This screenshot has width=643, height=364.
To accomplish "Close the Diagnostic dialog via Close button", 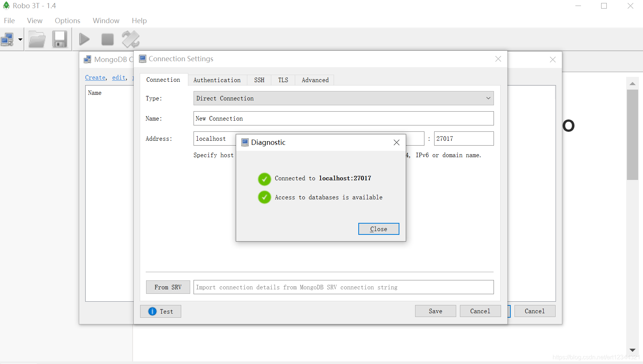I will tap(379, 229).
